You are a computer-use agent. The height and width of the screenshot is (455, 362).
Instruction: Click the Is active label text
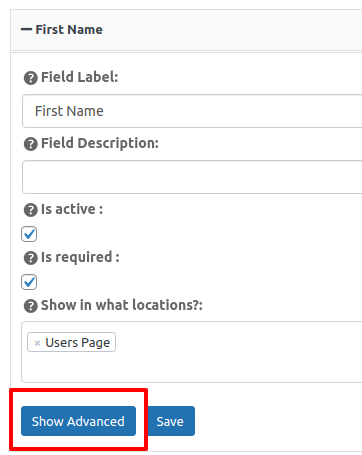pos(72,210)
